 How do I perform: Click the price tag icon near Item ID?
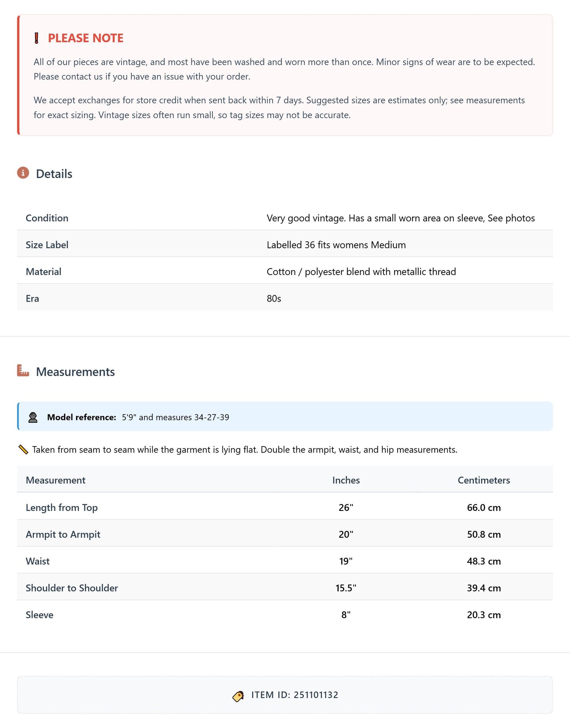click(238, 696)
